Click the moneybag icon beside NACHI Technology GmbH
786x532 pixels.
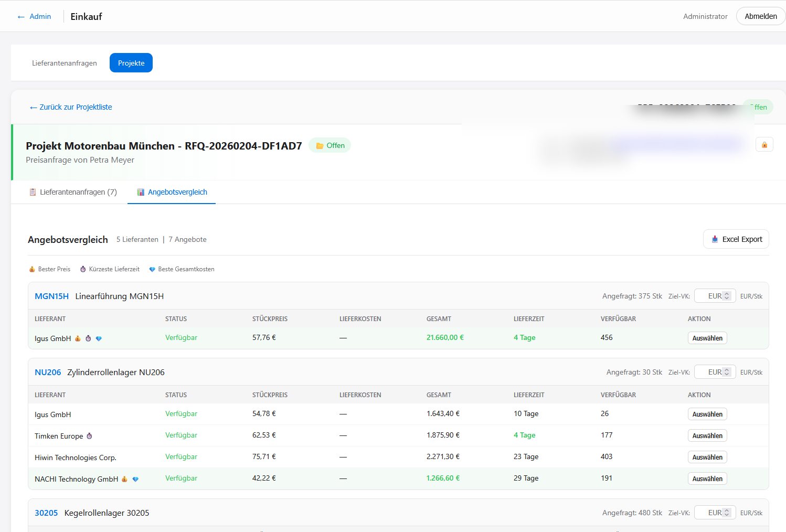tap(124, 479)
